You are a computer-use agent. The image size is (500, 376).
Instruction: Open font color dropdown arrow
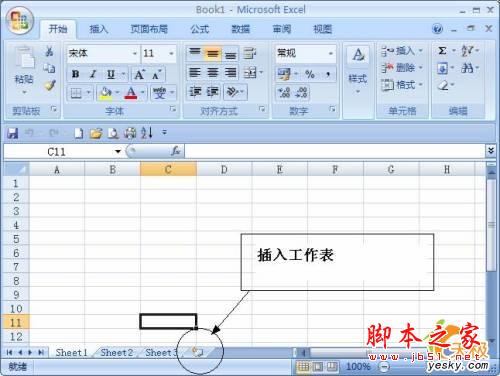click(x=143, y=92)
